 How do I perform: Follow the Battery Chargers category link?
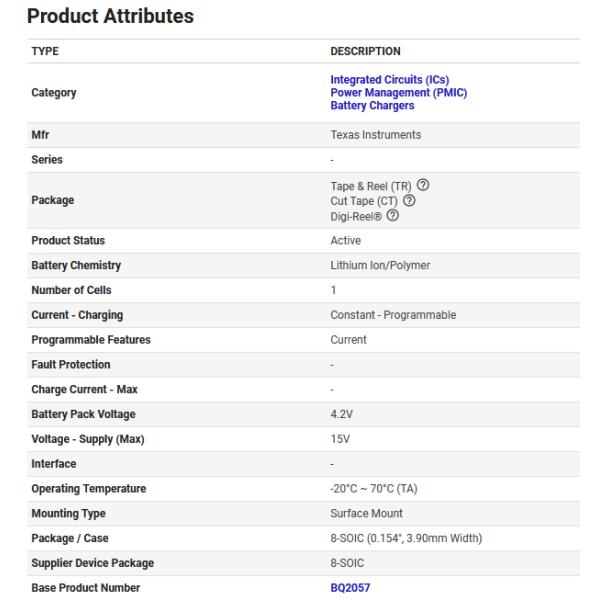372,106
